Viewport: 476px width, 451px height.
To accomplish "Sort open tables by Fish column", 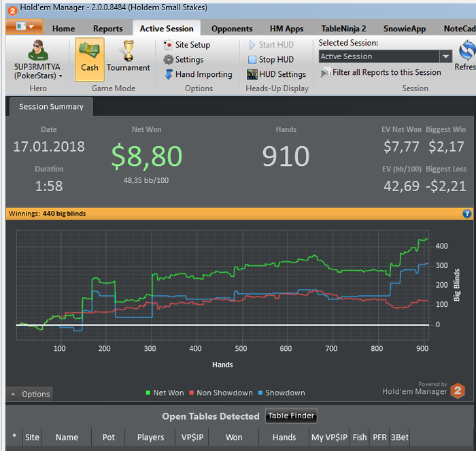I will (x=360, y=437).
